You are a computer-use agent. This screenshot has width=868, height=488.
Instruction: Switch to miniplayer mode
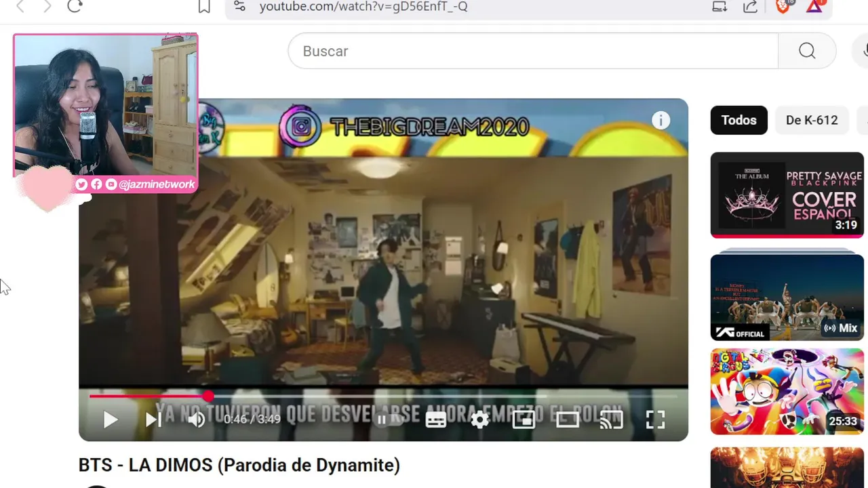(x=524, y=420)
